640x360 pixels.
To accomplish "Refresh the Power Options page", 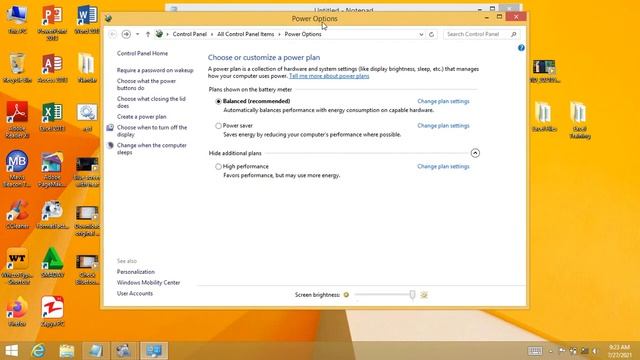I will pos(431,34).
